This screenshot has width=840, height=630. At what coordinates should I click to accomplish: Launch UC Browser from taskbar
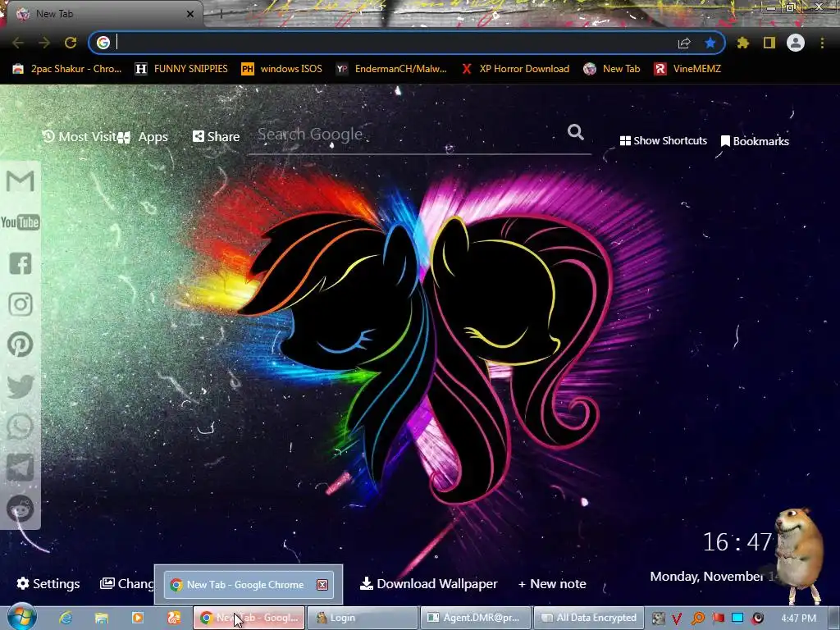(x=174, y=618)
